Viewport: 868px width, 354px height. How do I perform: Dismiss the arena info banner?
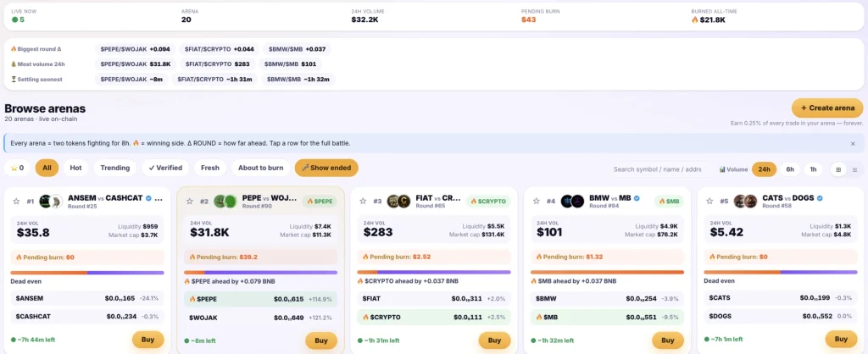pos(853,143)
